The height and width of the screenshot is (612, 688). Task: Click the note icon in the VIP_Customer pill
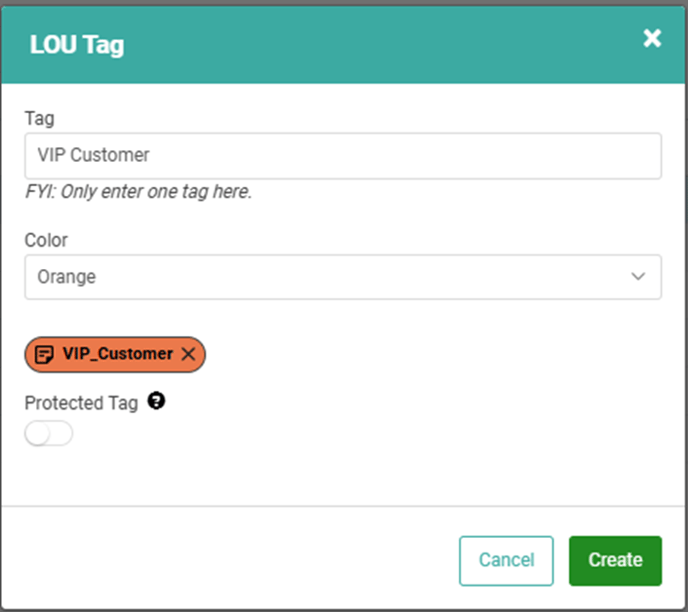click(44, 354)
